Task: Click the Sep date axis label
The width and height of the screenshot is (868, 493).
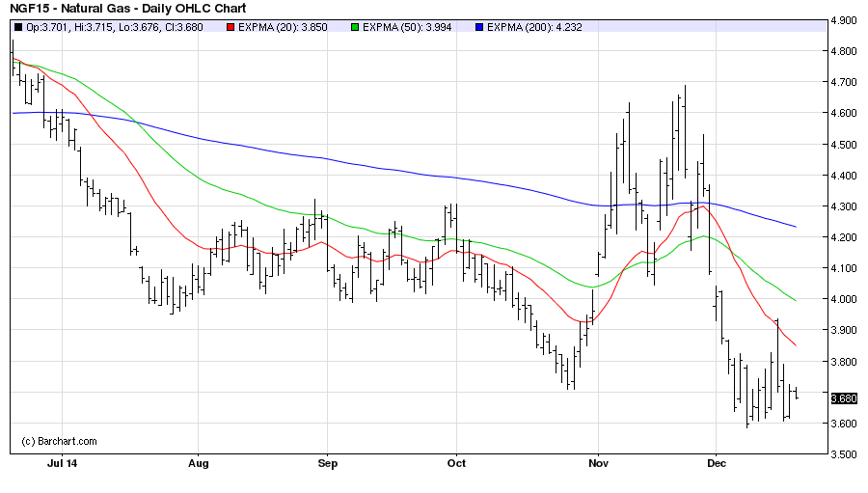Action: click(327, 463)
